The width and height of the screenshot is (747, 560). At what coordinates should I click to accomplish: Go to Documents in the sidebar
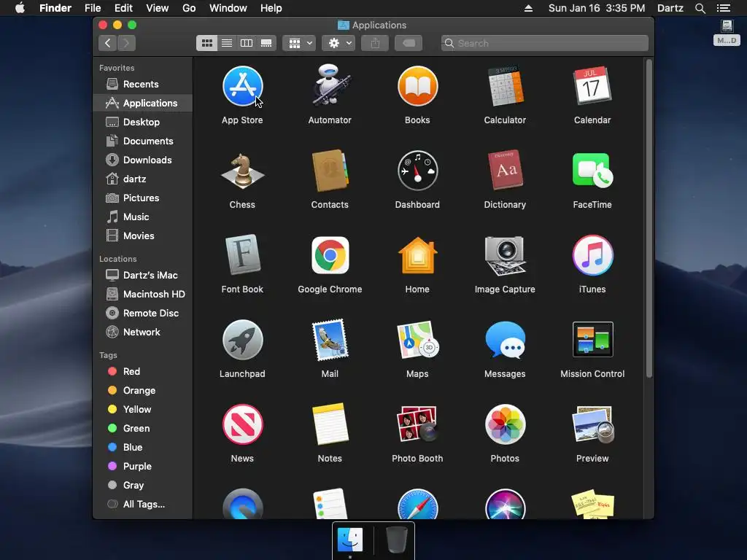coord(143,141)
